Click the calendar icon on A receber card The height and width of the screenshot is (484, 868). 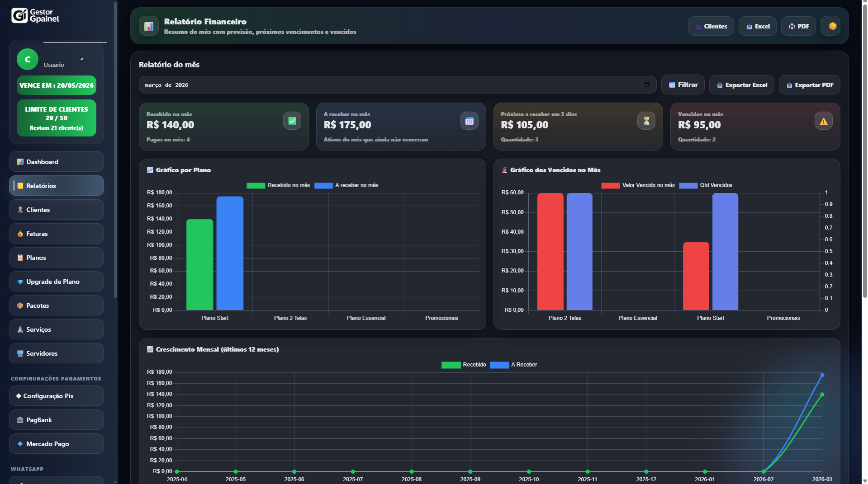click(469, 121)
